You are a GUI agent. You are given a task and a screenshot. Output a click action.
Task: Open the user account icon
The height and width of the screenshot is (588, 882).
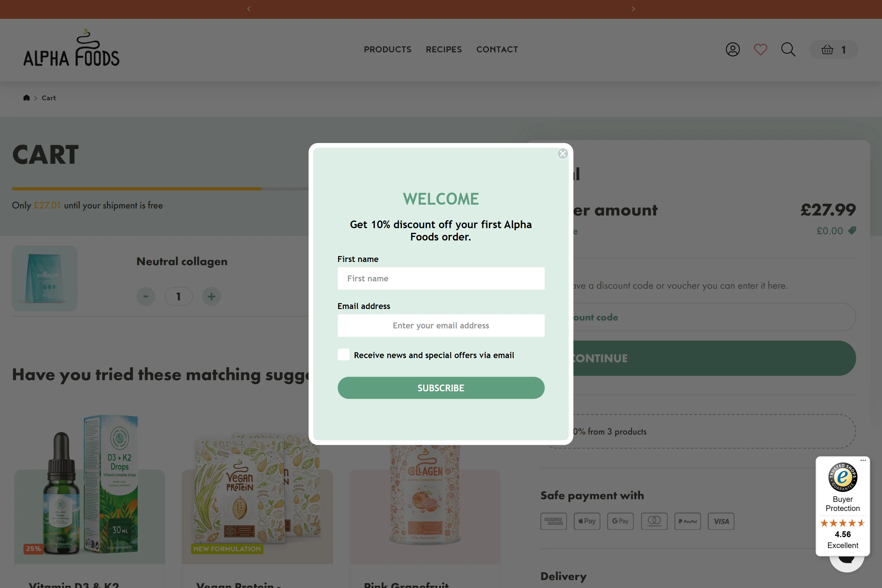point(732,49)
